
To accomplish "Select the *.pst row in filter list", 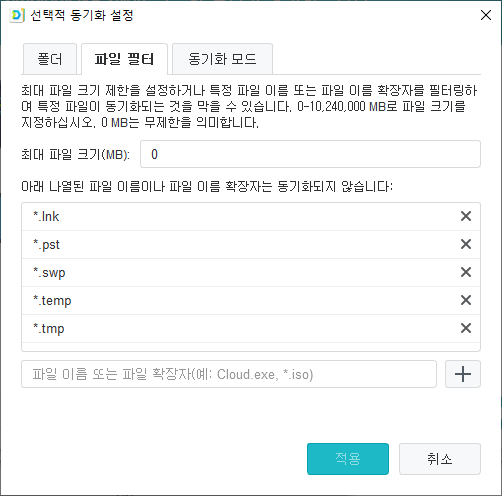I will pyautogui.click(x=251, y=244).
